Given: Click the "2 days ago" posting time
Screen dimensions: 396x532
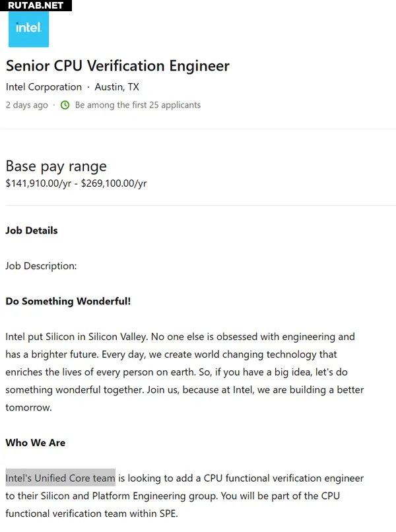Looking at the screenshot, I should [26, 105].
